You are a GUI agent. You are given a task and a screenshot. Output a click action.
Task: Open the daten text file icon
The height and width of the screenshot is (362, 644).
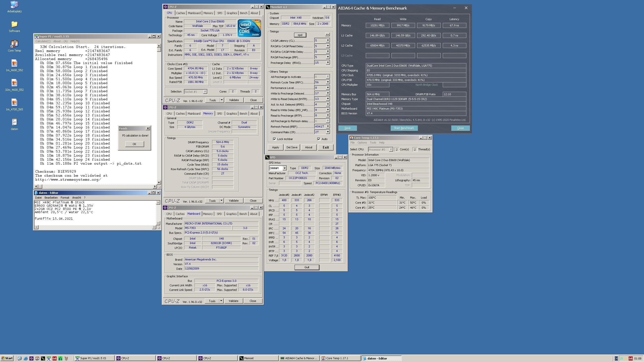pos(14,124)
